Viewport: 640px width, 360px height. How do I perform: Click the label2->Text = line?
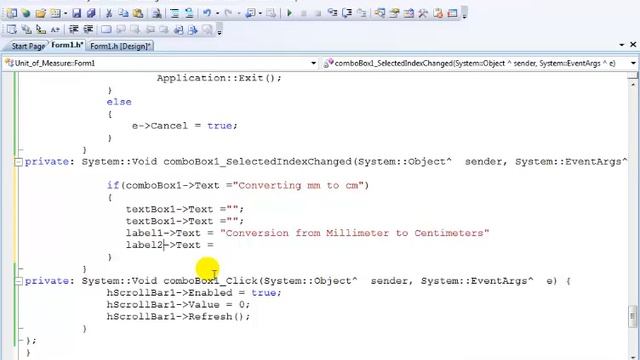170,245
